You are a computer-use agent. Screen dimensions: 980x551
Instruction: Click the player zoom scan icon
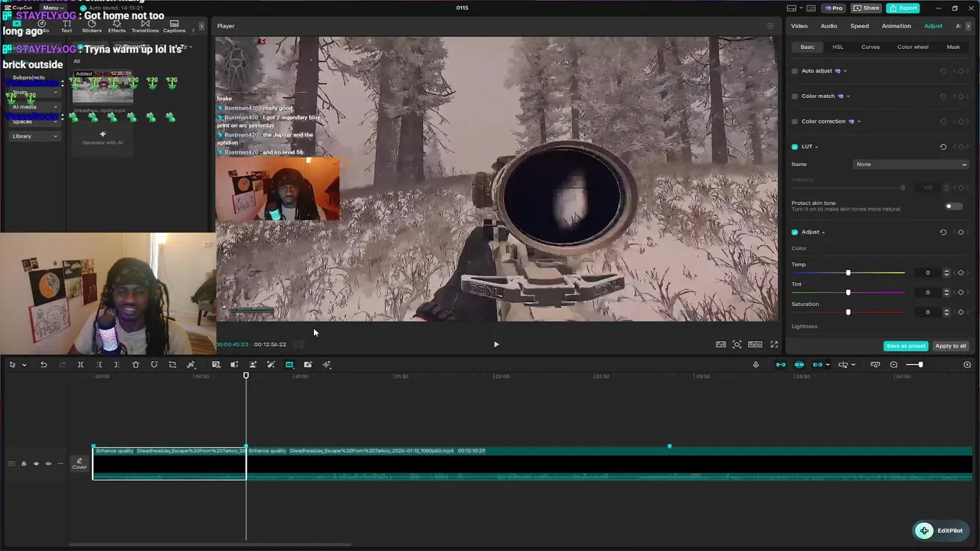[x=737, y=344]
